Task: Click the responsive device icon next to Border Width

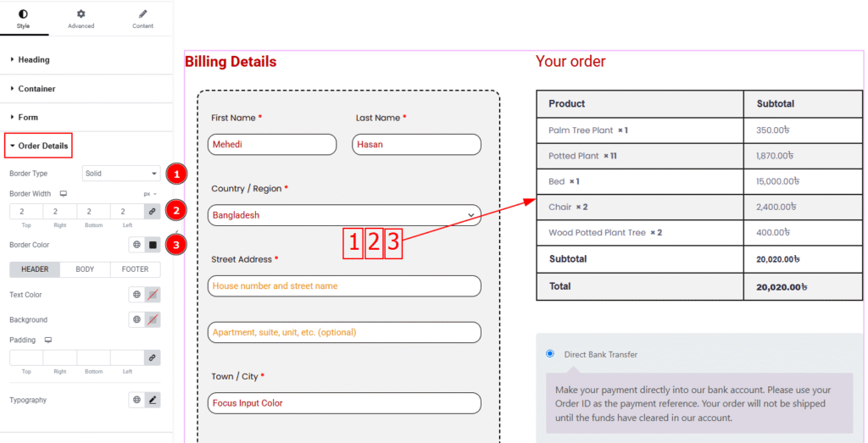Action: [63, 194]
